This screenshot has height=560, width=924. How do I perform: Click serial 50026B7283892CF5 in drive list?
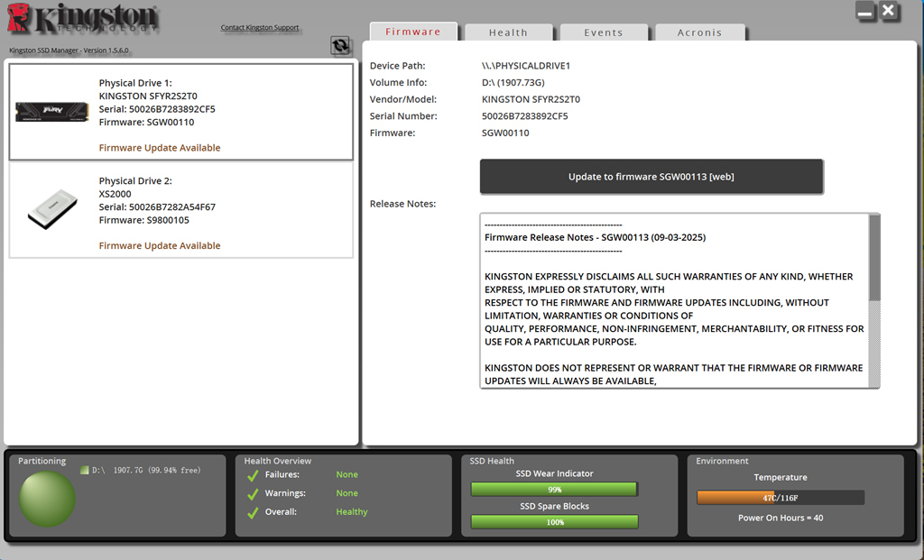click(157, 109)
